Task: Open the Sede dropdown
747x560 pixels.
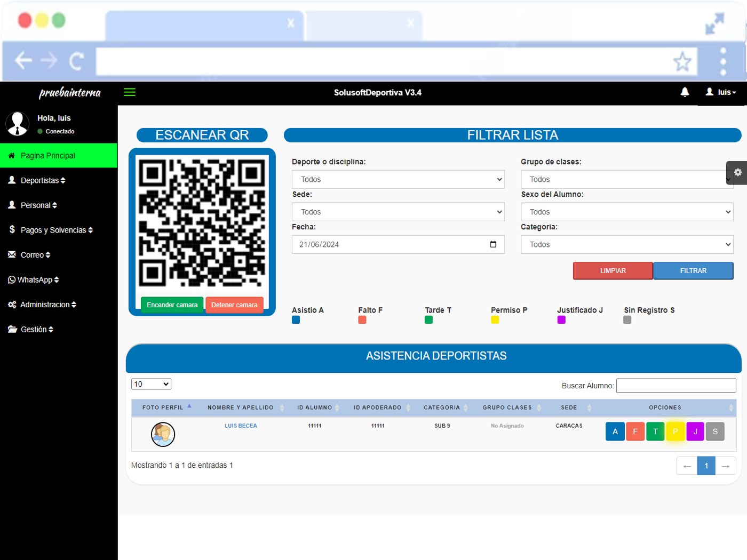Action: [398, 212]
